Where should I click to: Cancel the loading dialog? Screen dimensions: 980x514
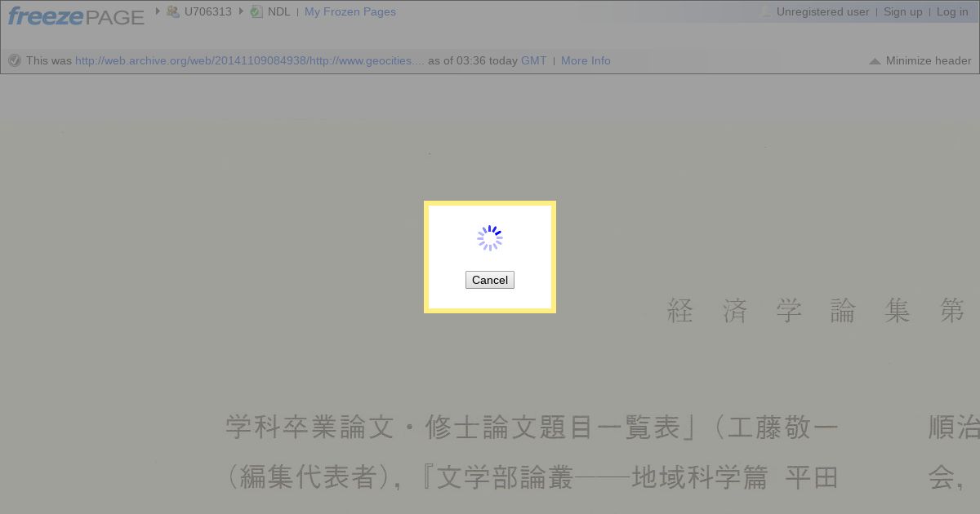click(490, 280)
